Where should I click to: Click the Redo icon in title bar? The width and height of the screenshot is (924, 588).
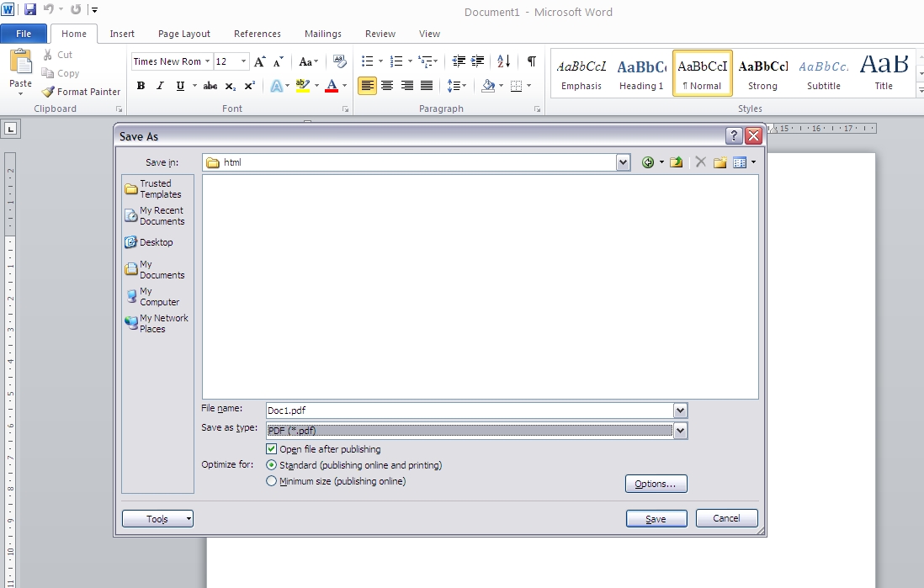[x=76, y=9]
